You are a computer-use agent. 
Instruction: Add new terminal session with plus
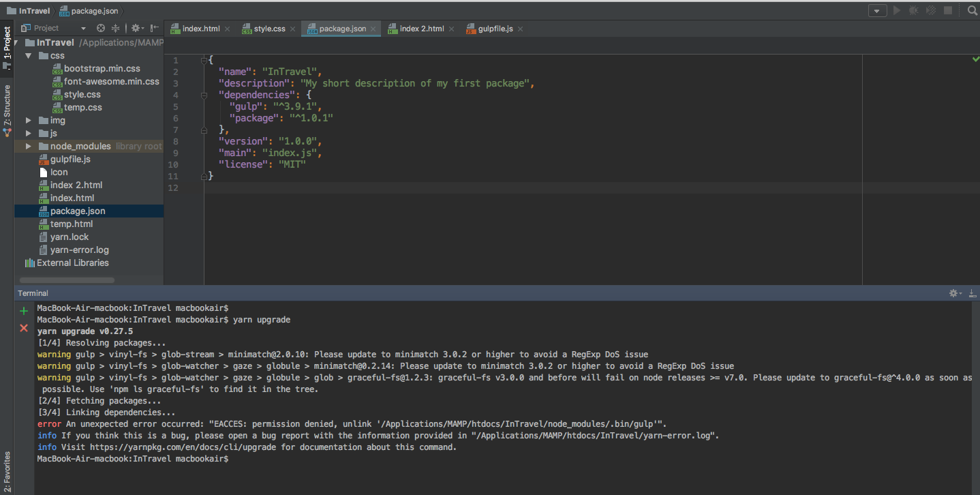(24, 311)
